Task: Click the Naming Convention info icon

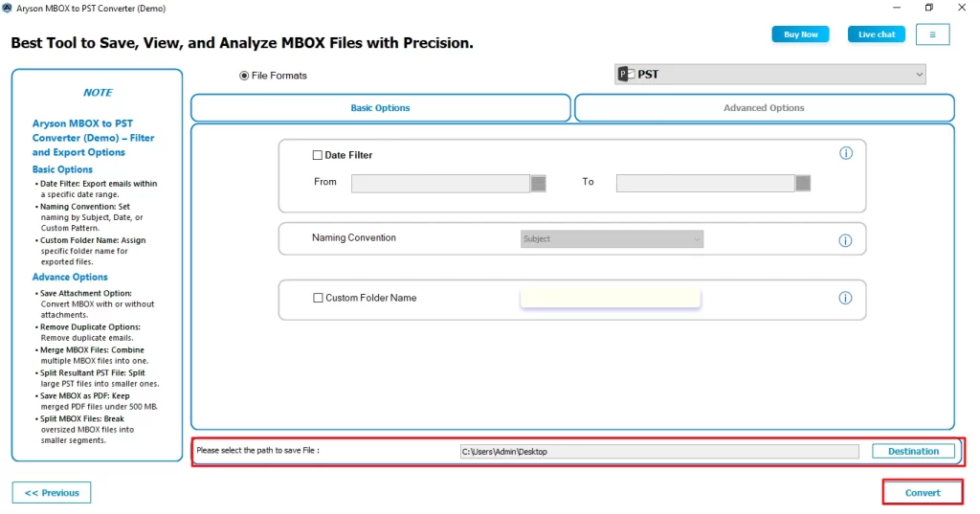Action: point(845,241)
